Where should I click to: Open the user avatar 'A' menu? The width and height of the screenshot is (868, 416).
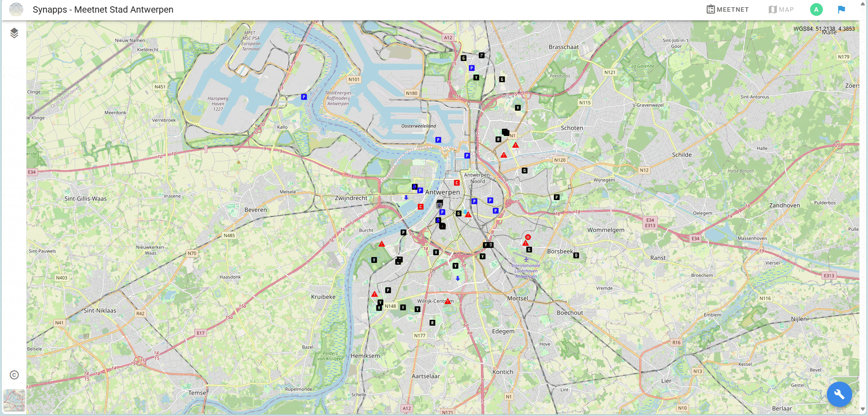click(816, 9)
